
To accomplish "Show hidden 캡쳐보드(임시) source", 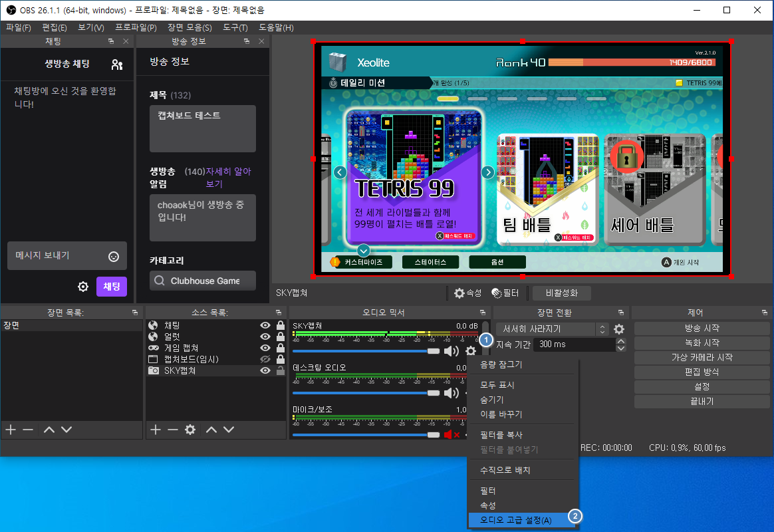I will [x=265, y=359].
